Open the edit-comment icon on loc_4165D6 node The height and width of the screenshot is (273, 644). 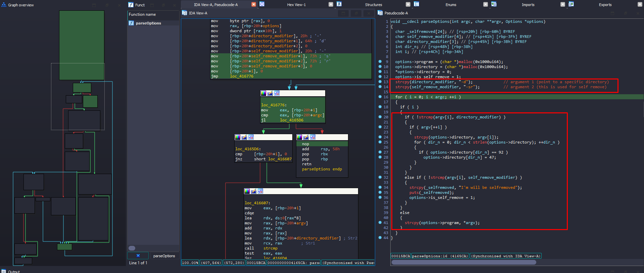[x=244, y=137]
